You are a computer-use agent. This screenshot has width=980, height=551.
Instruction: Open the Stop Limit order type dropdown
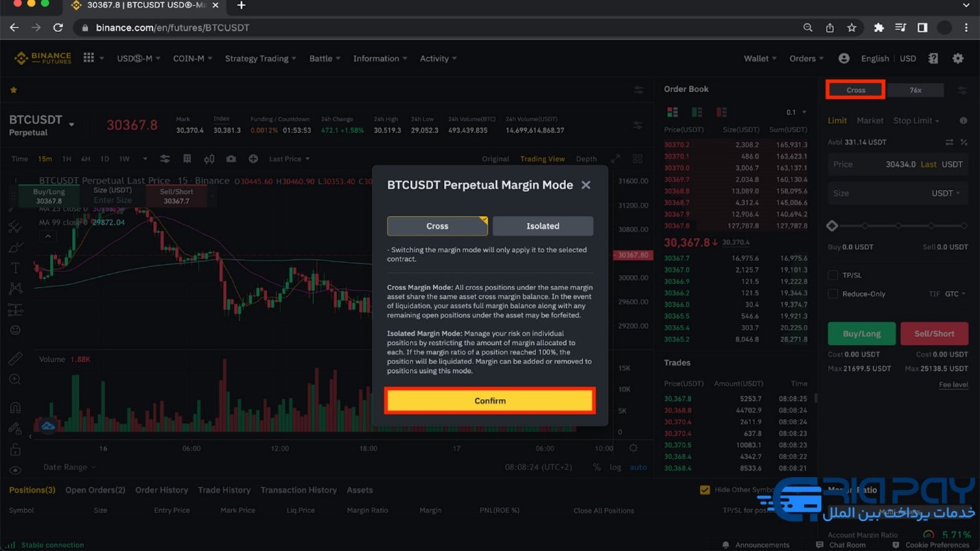(x=916, y=121)
